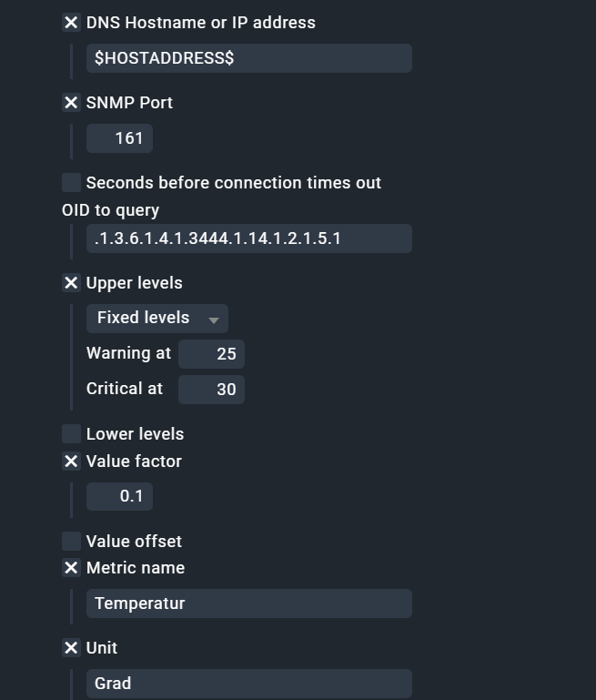This screenshot has height=700, width=596.
Task: Open the Fixed levels dropdown
Action: point(157,319)
